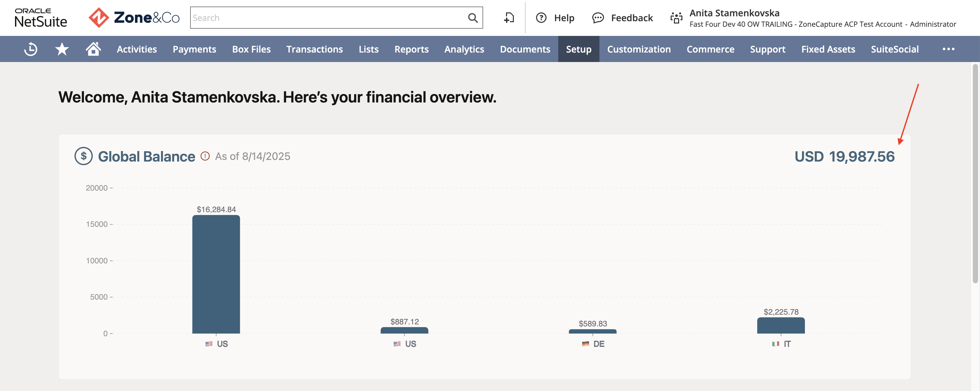Open the Recent Records clock icon

pos(31,49)
